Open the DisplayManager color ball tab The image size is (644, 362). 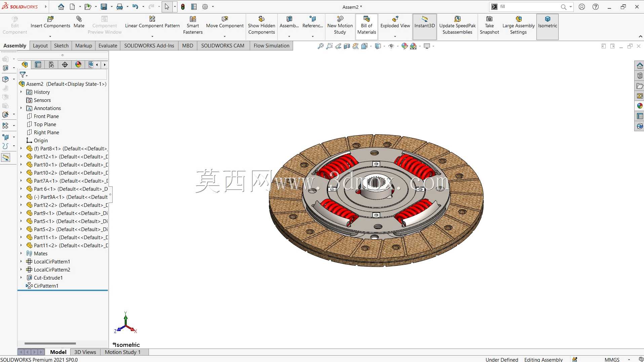point(78,65)
